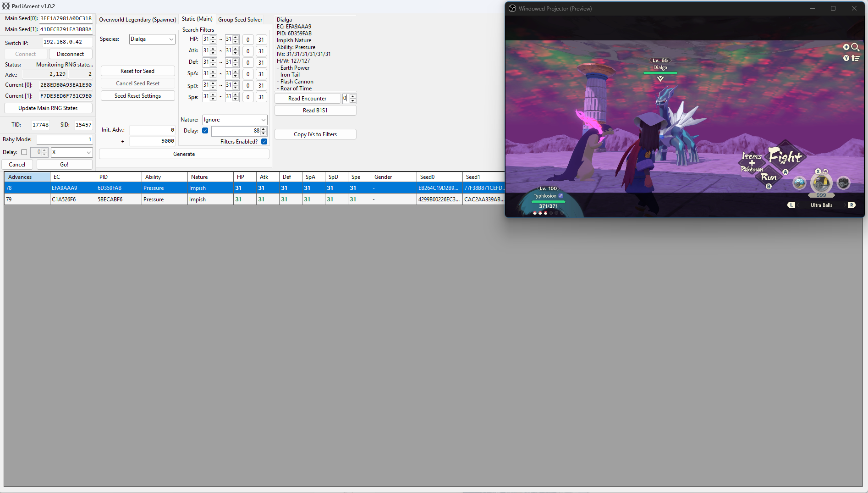Click the Read Encounter button
This screenshot has height=493, width=868.
click(308, 99)
